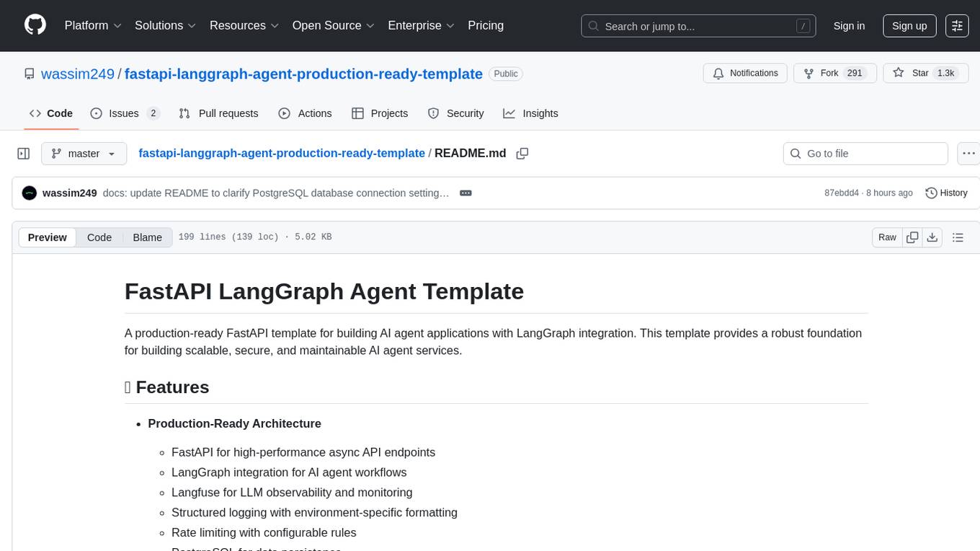
Task: Click the Notifications bell button
Action: pyautogui.click(x=745, y=73)
